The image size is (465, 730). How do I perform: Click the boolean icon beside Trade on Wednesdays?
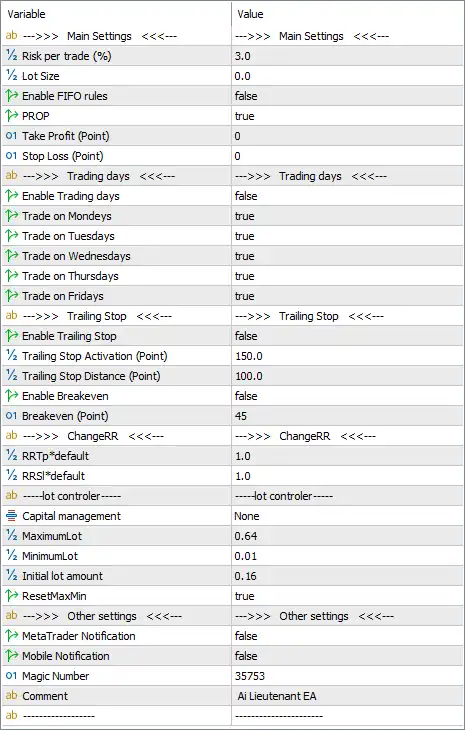[11, 256]
